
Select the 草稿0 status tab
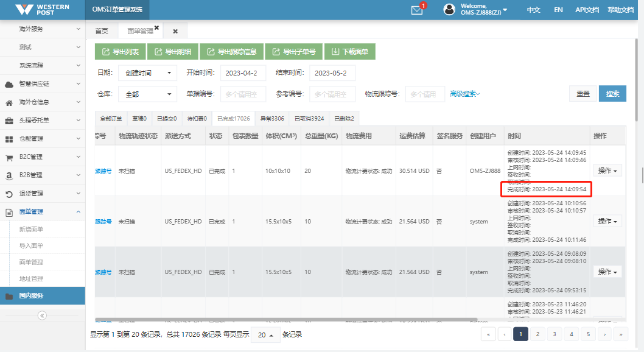139,119
